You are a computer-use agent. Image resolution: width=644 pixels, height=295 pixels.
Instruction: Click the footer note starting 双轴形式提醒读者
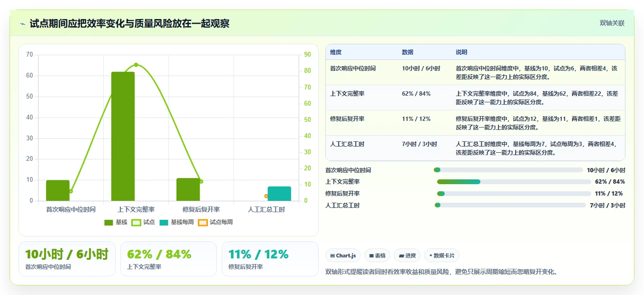click(x=441, y=272)
